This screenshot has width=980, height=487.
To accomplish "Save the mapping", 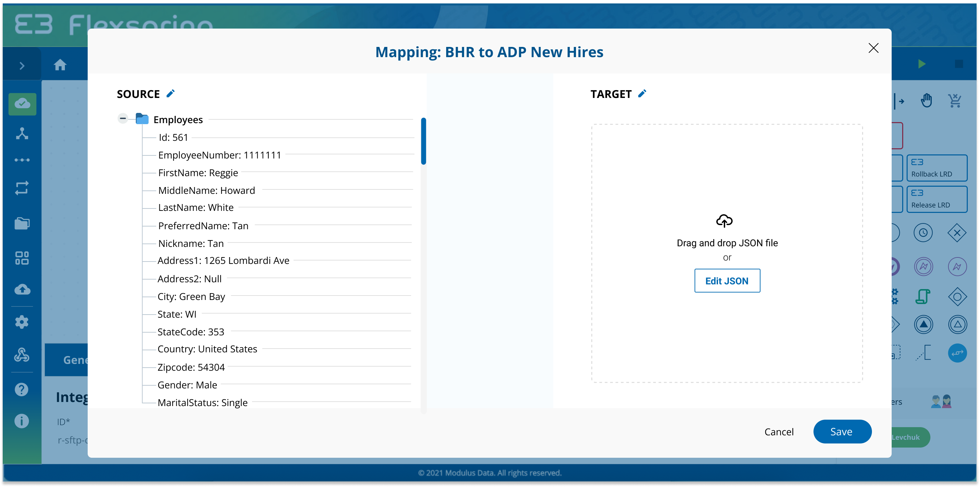I will point(842,432).
